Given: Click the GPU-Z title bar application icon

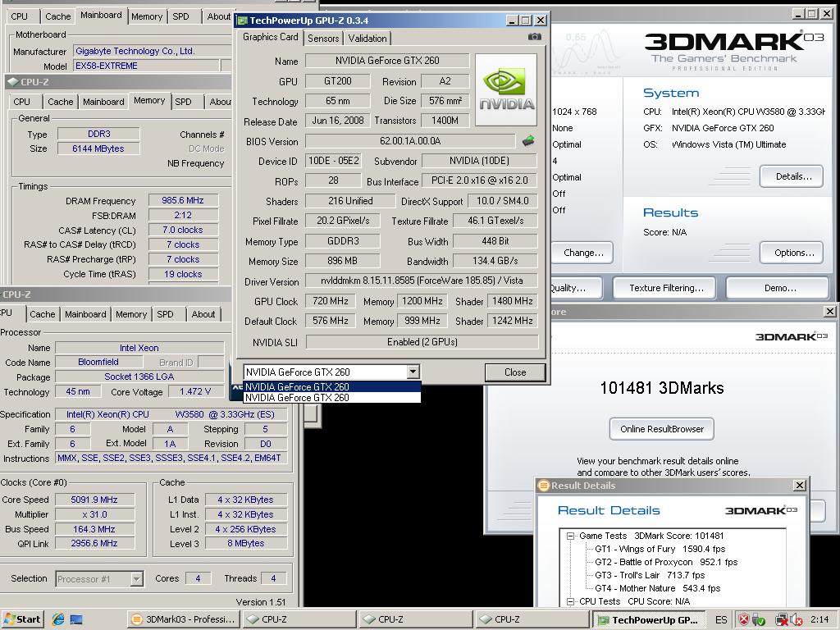Looking at the screenshot, I should (242, 21).
